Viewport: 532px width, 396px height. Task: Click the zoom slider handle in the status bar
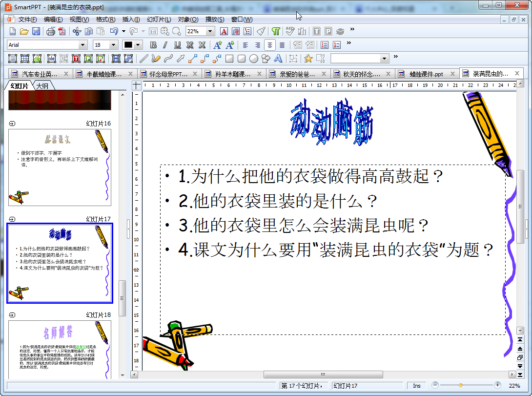[460, 385]
